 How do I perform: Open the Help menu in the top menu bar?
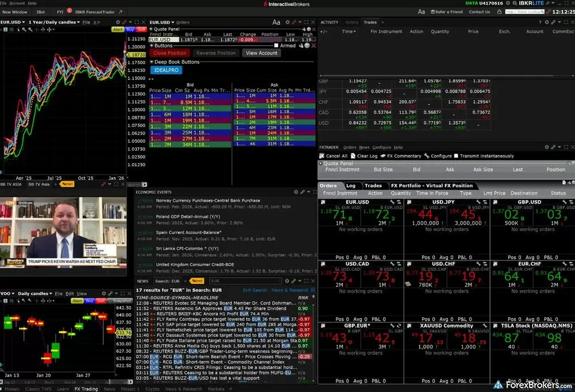point(32,3)
